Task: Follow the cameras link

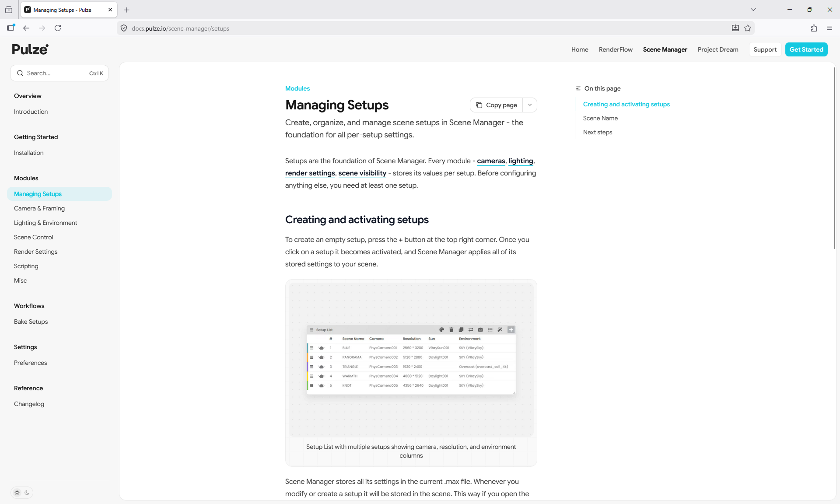Action: coord(491,161)
